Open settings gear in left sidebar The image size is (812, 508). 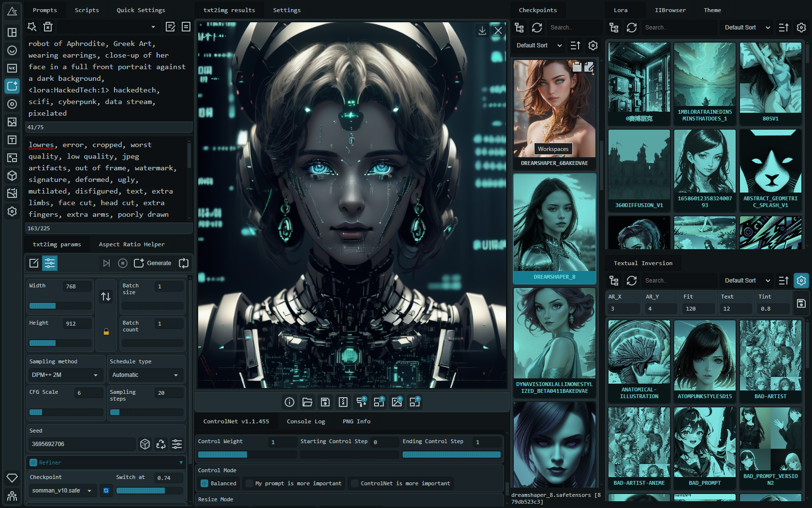(12, 211)
